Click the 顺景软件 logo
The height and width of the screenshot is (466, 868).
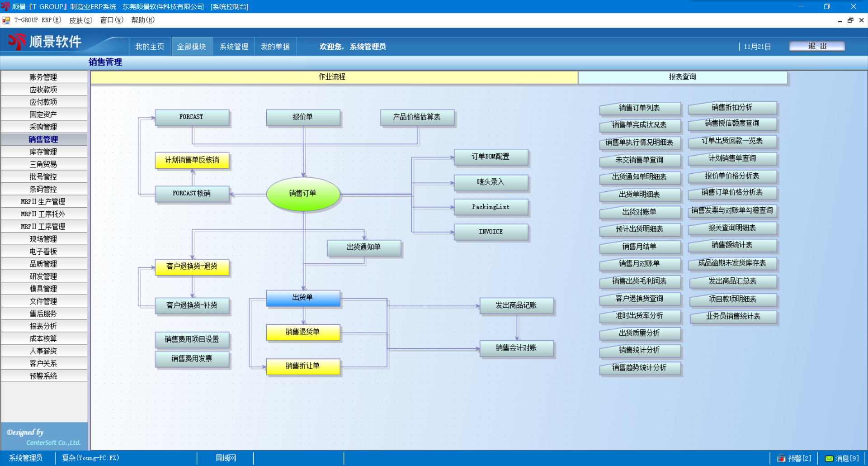(x=45, y=42)
